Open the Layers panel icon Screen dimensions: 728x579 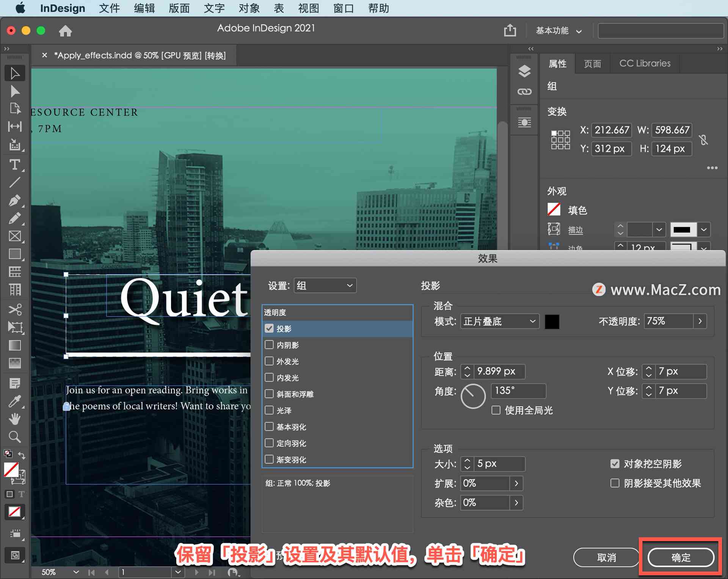524,71
